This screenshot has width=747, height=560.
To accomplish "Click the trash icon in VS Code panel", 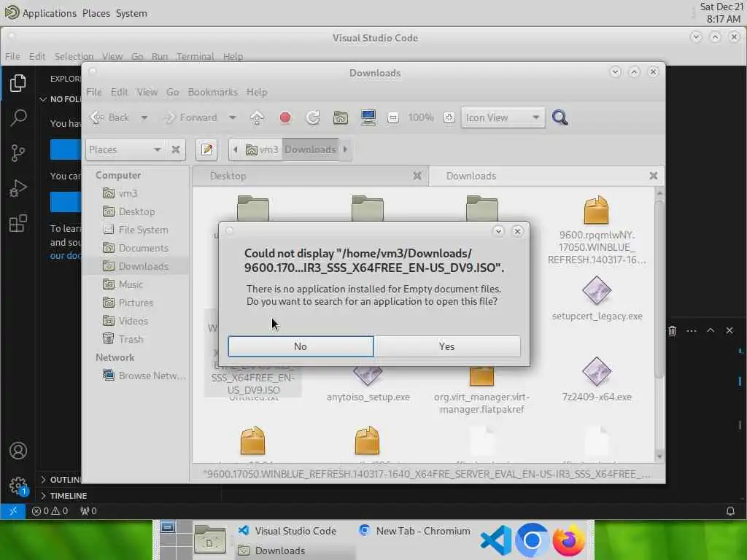I will (x=672, y=330).
